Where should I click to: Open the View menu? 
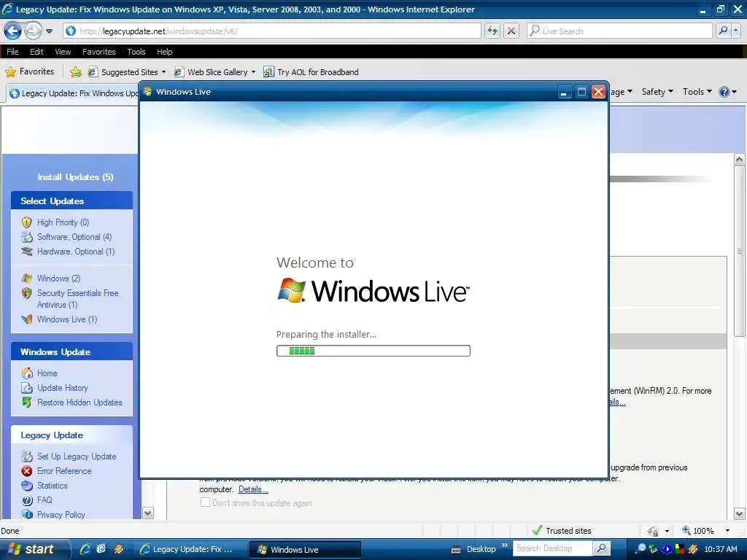(x=63, y=52)
